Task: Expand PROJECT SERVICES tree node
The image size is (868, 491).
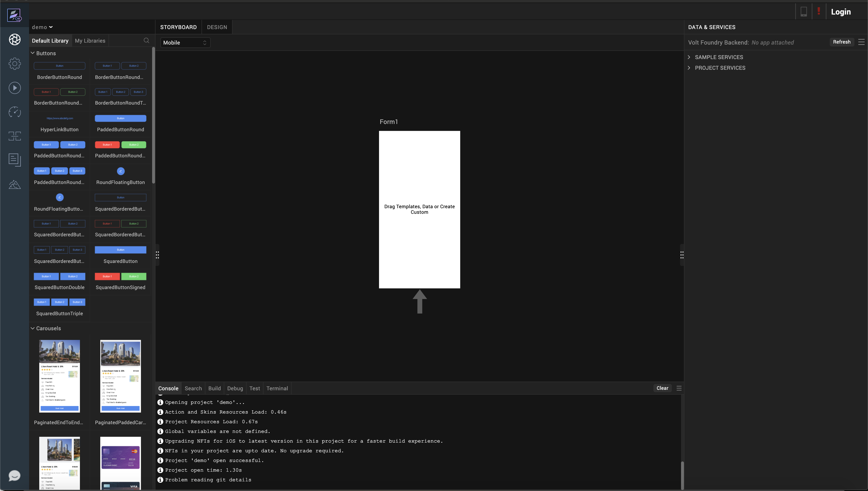Action: (689, 68)
